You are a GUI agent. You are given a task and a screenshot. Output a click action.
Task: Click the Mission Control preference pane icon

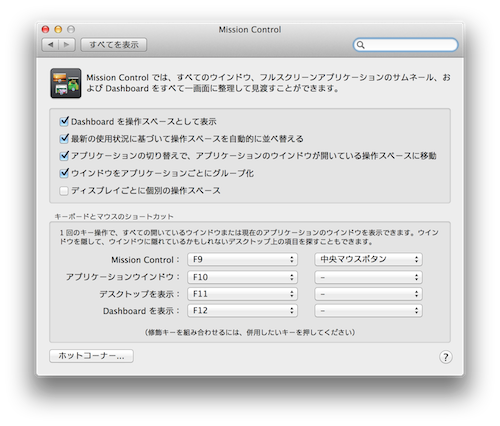click(x=66, y=83)
